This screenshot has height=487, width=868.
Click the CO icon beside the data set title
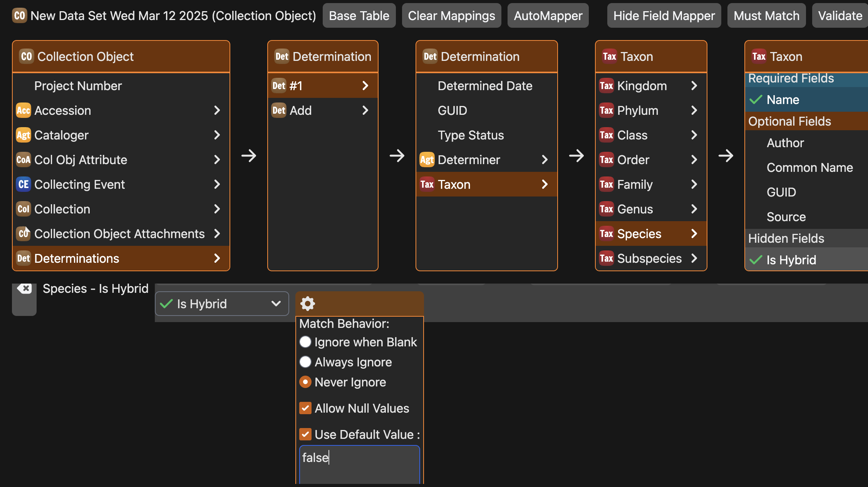tap(20, 15)
